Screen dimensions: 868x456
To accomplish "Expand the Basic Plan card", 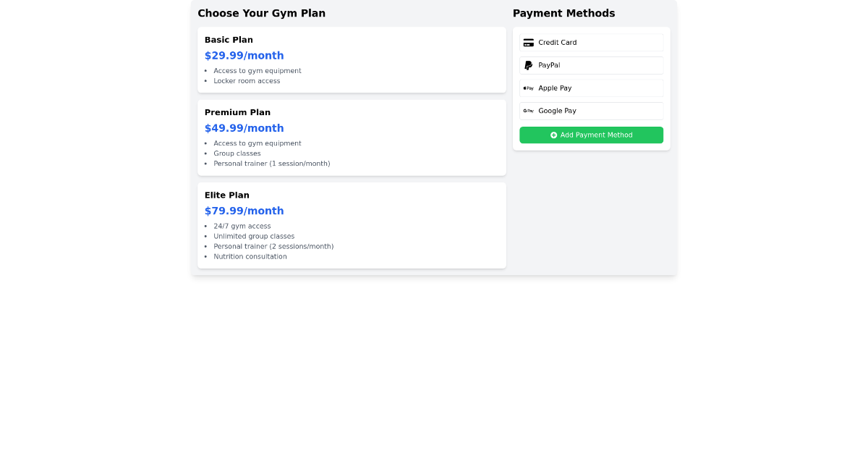I will coord(352,59).
